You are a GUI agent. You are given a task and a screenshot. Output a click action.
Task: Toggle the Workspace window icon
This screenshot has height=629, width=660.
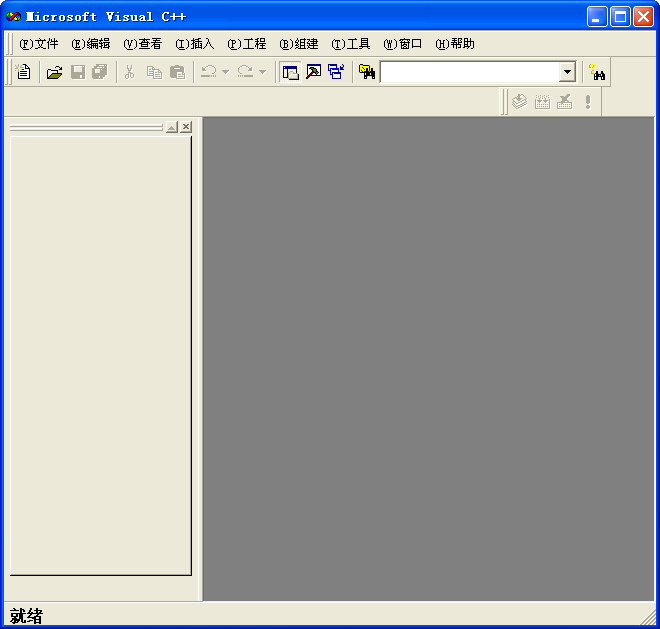[291, 72]
